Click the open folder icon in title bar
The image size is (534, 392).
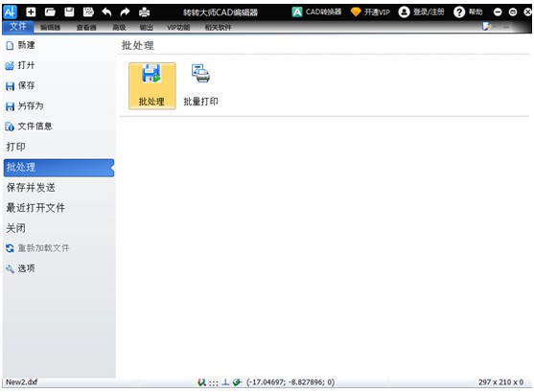coord(50,12)
